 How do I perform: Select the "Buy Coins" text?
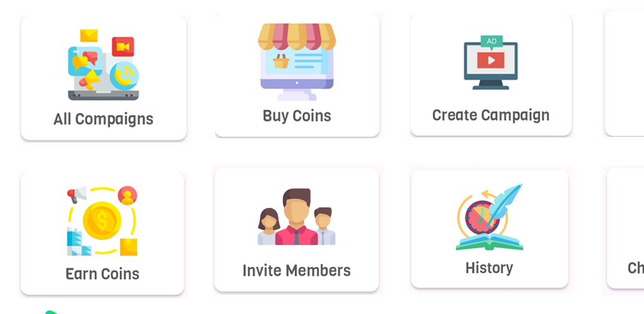tap(297, 116)
